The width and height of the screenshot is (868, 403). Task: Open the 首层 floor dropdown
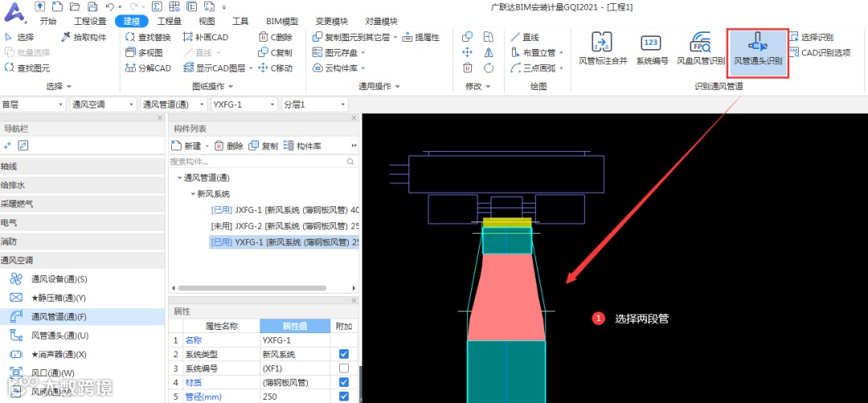pyautogui.click(x=33, y=104)
